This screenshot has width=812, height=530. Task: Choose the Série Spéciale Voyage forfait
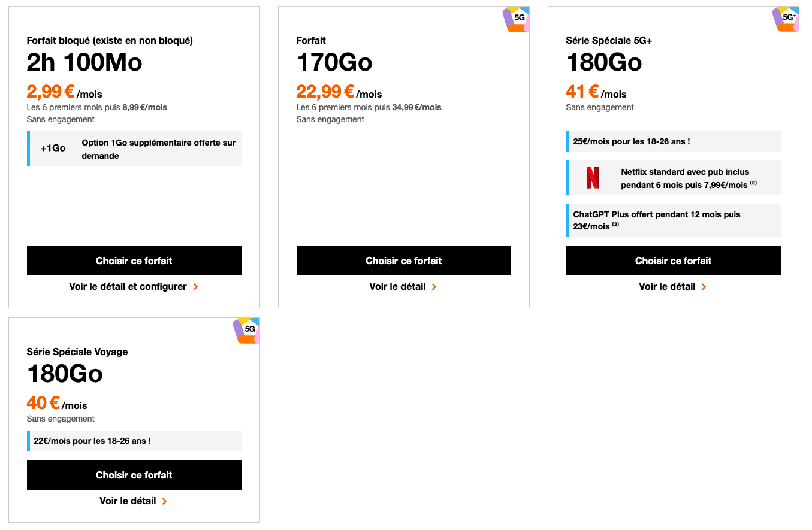[x=134, y=475]
